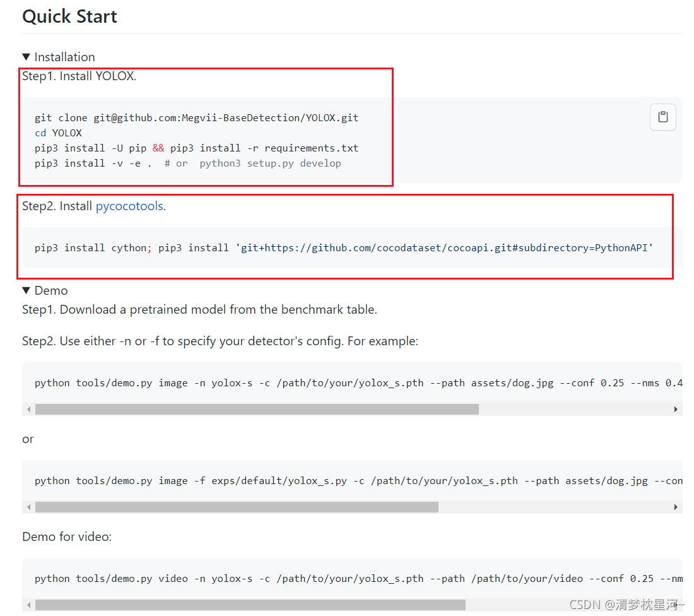Click the Quick Start heading
This screenshot has width=694, height=616.
click(69, 16)
